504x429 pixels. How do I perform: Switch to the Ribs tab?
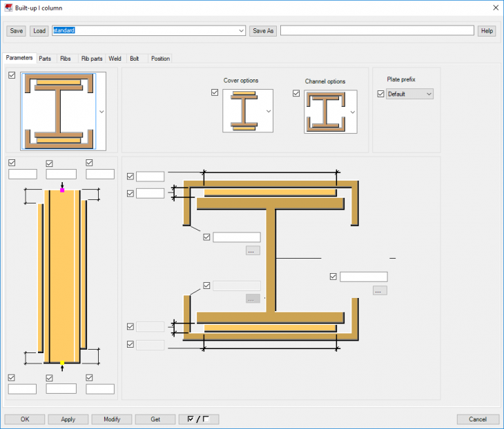(x=66, y=59)
